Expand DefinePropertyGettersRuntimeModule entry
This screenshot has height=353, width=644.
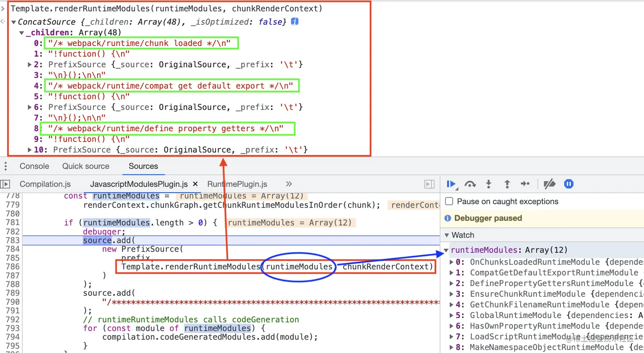451,284
